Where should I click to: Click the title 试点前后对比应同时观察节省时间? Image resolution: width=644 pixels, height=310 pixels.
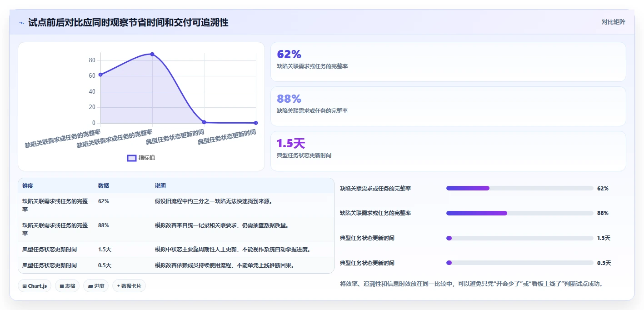click(128, 22)
